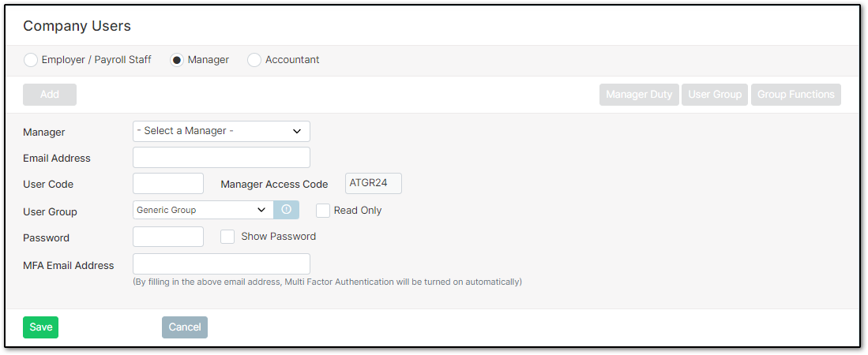Focus the MFA Email Address field
The height and width of the screenshot is (355, 868).
[221, 264]
